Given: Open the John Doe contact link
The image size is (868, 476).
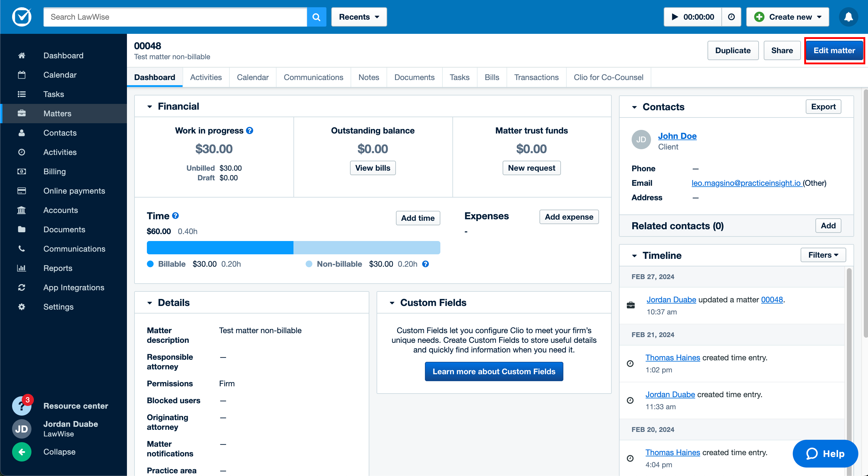Looking at the screenshot, I should tap(677, 136).
